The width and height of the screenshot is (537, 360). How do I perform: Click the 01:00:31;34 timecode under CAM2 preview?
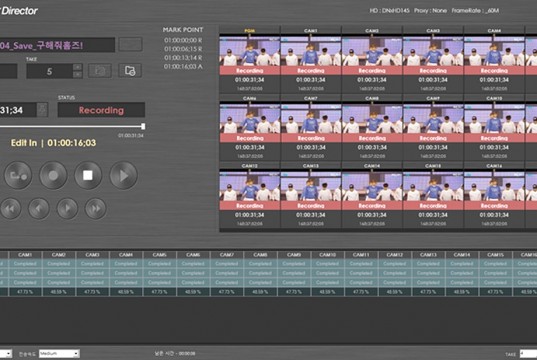coord(372,80)
